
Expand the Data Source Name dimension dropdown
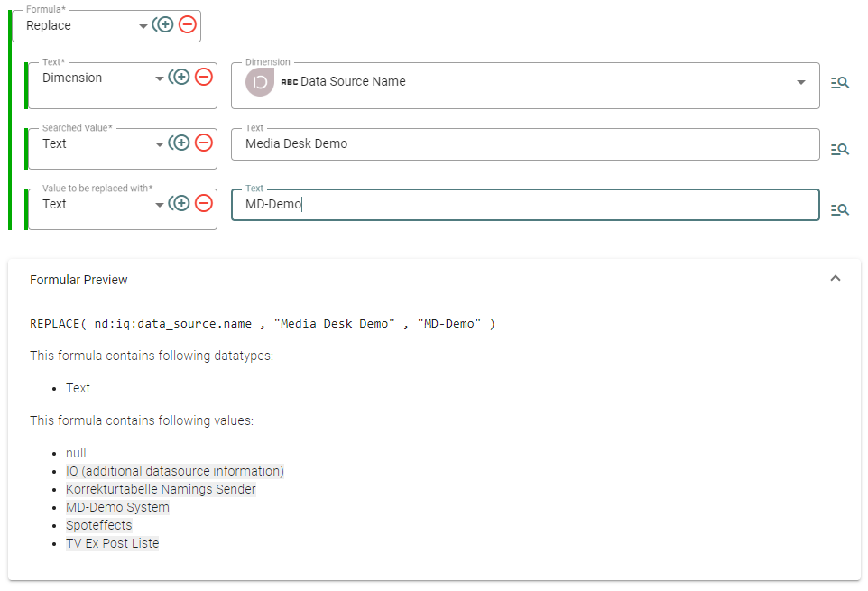[x=800, y=82]
